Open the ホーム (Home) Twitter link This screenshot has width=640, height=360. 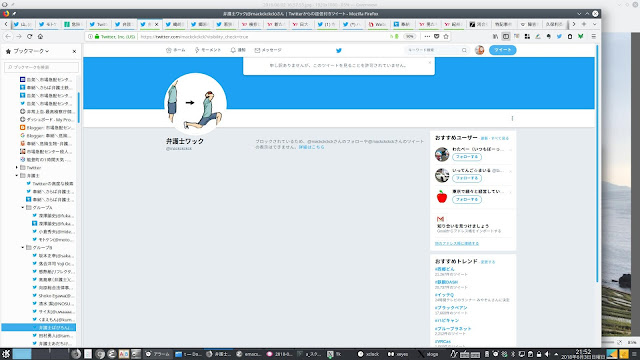176,50
